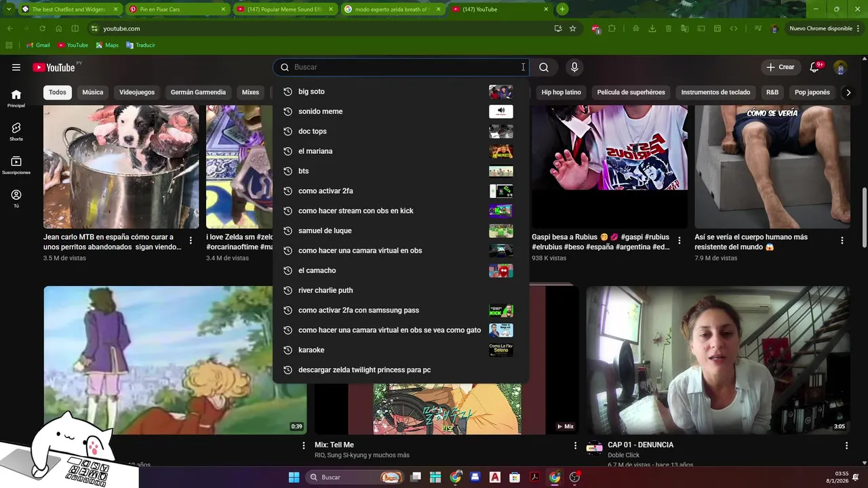
Task: Start voice search with microphone icon
Action: 574,67
